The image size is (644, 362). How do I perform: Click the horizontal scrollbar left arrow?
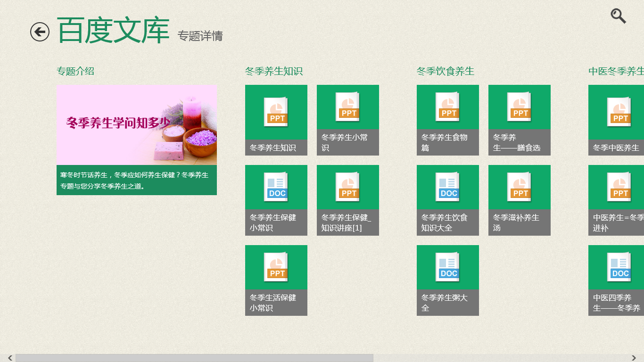10,358
